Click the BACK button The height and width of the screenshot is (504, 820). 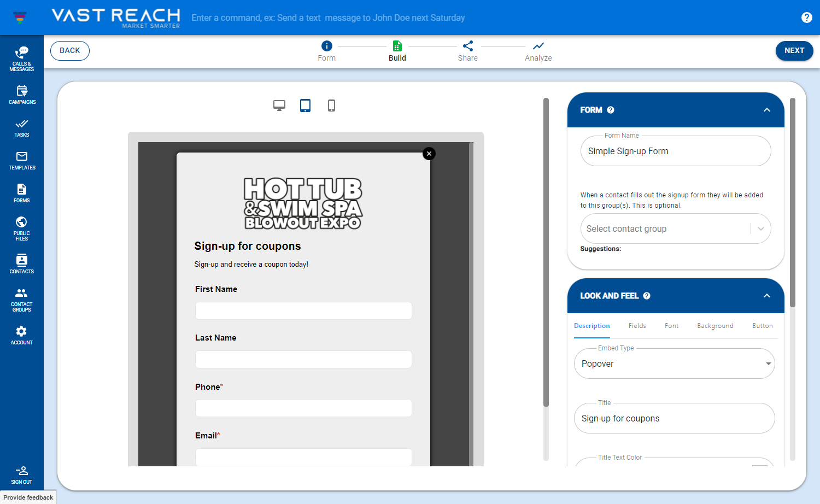tap(70, 51)
